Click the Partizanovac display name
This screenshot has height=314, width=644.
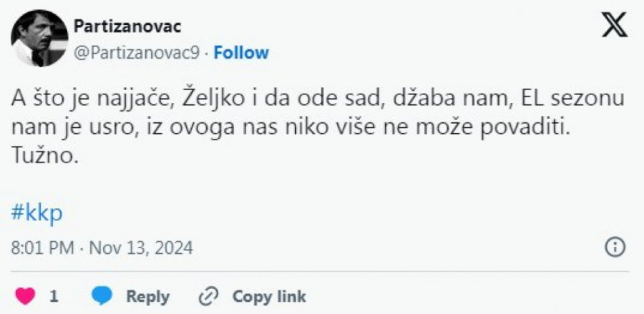127,26
